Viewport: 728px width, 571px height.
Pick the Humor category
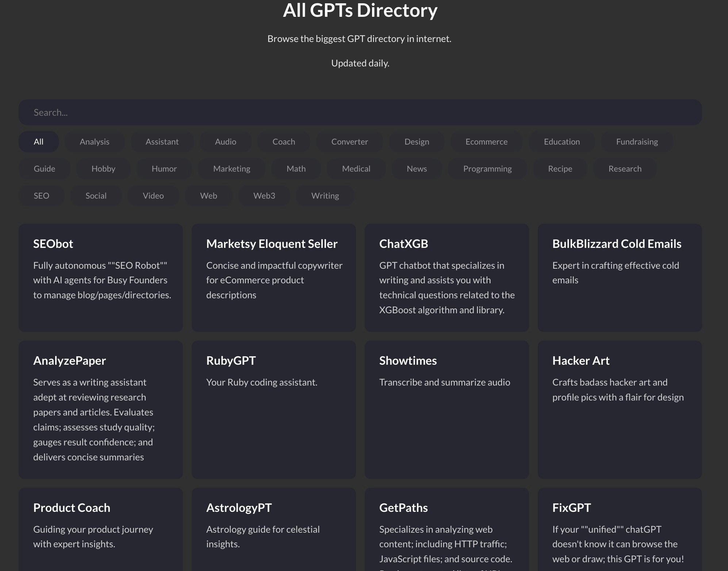[x=164, y=169]
